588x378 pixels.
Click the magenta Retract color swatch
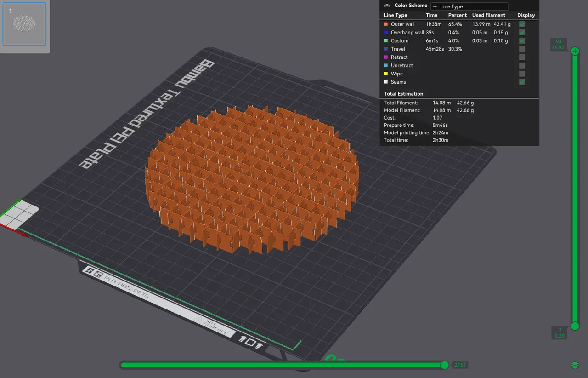[386, 57]
